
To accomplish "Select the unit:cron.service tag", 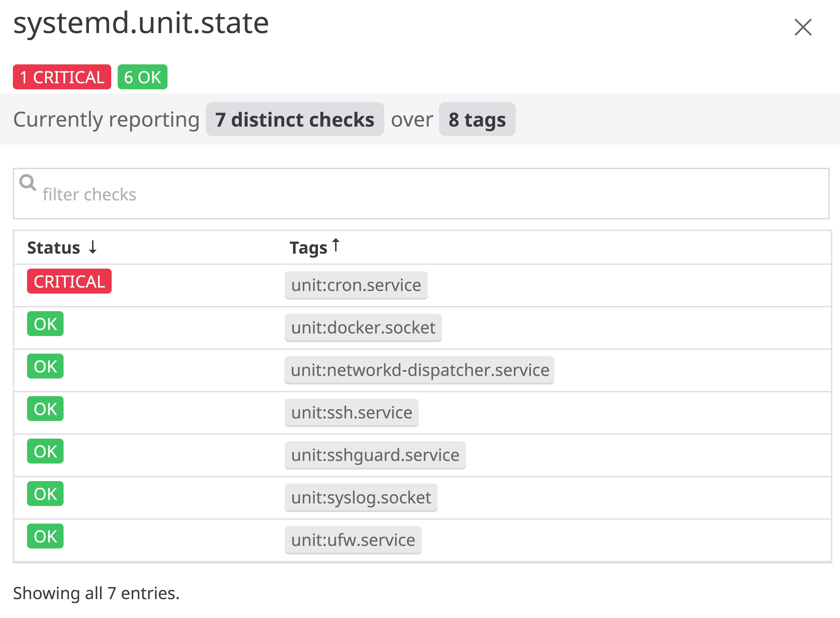I will 356,285.
